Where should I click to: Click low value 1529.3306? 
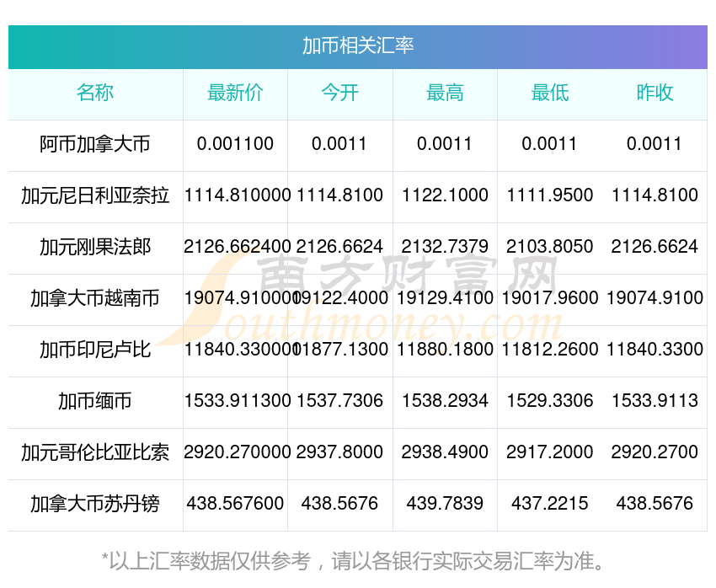click(550, 401)
